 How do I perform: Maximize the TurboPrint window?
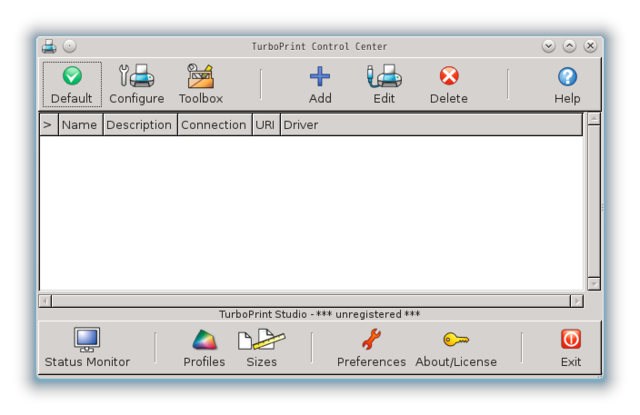pyautogui.click(x=569, y=46)
